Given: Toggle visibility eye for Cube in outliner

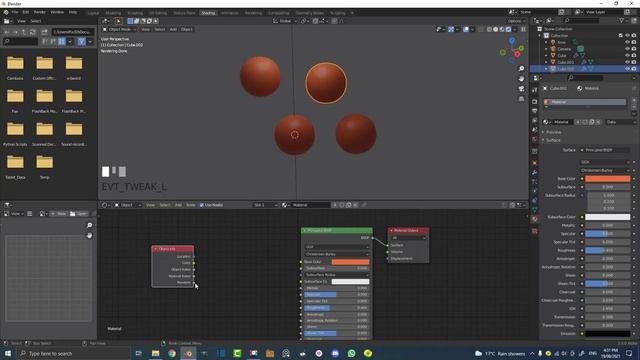Looking at the screenshot, I should (627, 56).
